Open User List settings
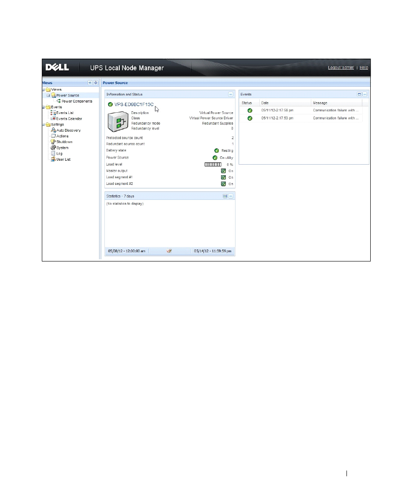Viewport: 420px width, 504px height. click(63, 159)
